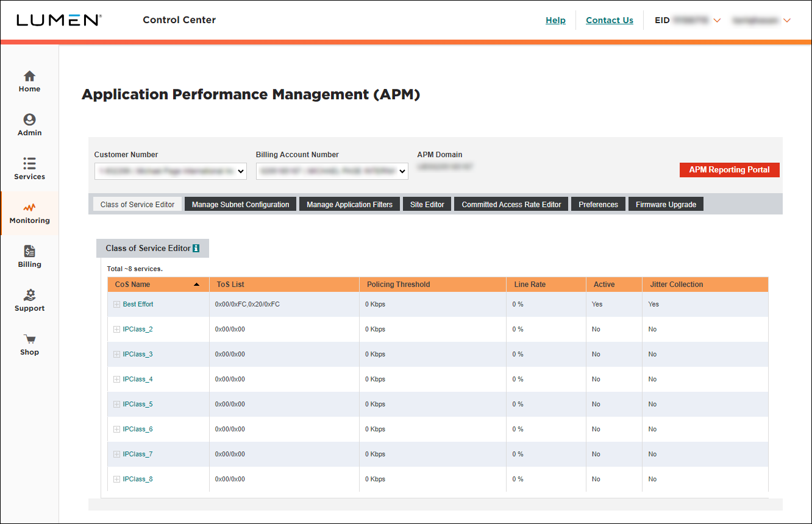Viewport: 812px width, 524px height.
Task: Click the Active column header
Action: 614,285
